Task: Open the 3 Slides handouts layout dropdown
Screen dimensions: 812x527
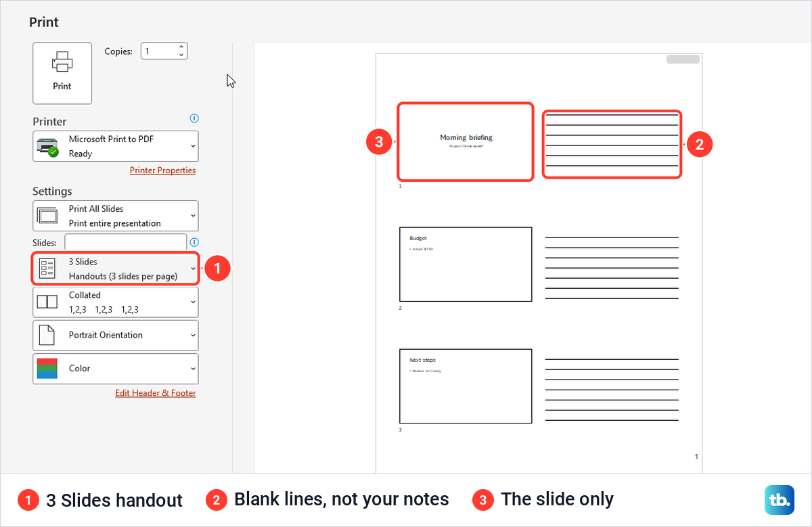Action: click(116, 269)
